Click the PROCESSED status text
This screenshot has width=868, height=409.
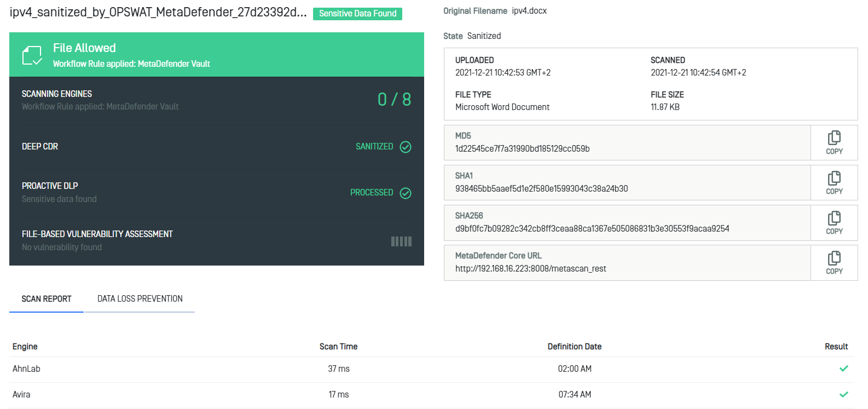click(372, 193)
